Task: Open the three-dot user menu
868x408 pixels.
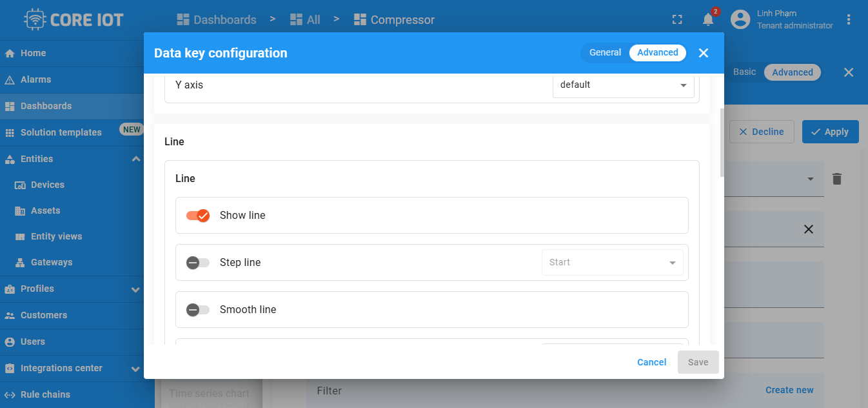Action: pos(849,19)
